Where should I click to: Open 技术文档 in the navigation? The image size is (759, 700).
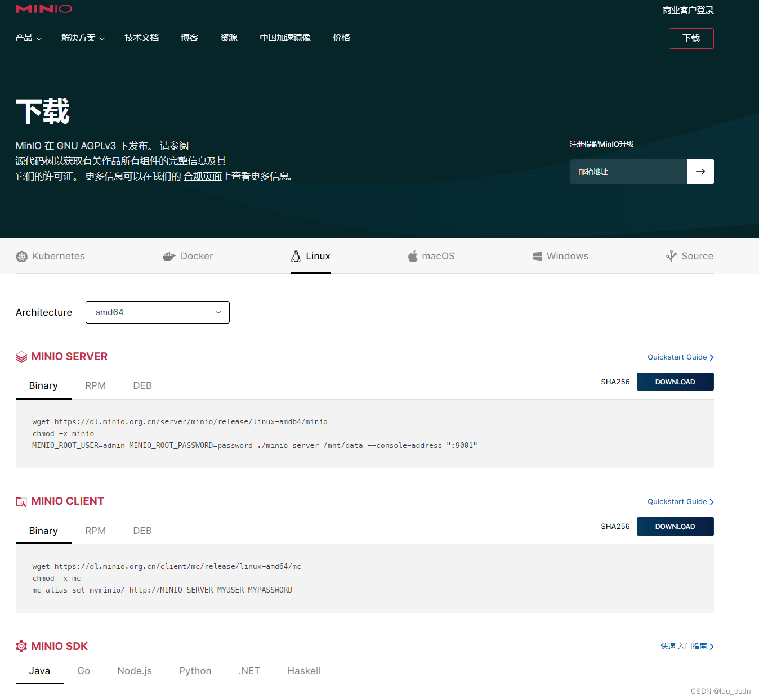[142, 38]
